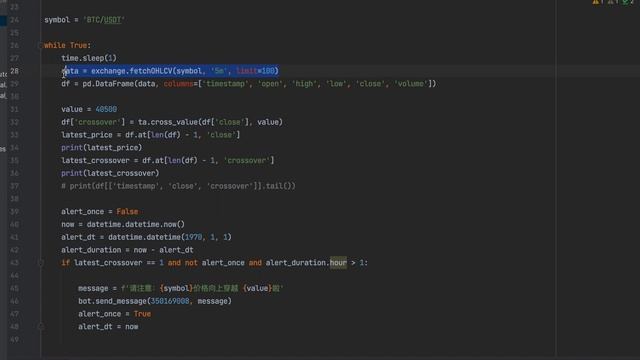
Task: Click 'not alert_once' in the if condition
Action: (214, 263)
